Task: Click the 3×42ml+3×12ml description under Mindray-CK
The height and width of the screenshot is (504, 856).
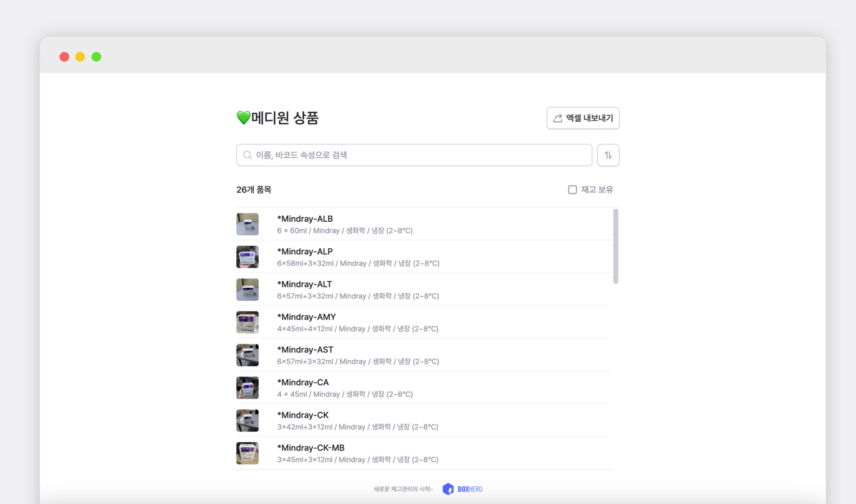Action: pyautogui.click(x=358, y=427)
